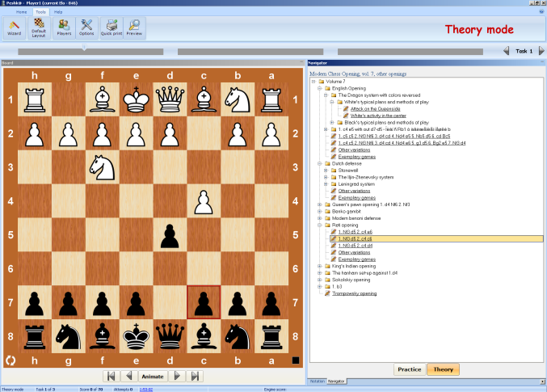
Task: Open White's activity in the center lesson
Action: point(378,116)
